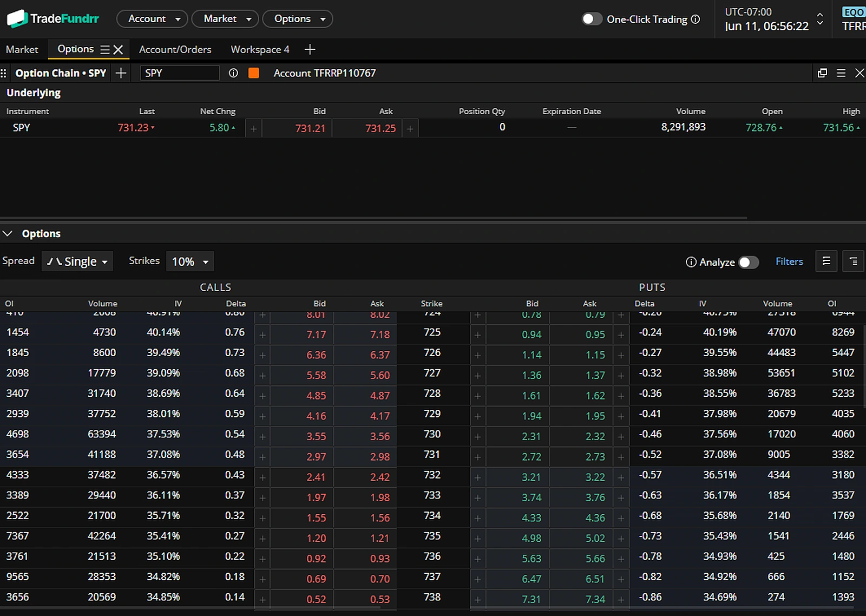
Task: Open the Option Chain panel menu
Action: pos(841,73)
